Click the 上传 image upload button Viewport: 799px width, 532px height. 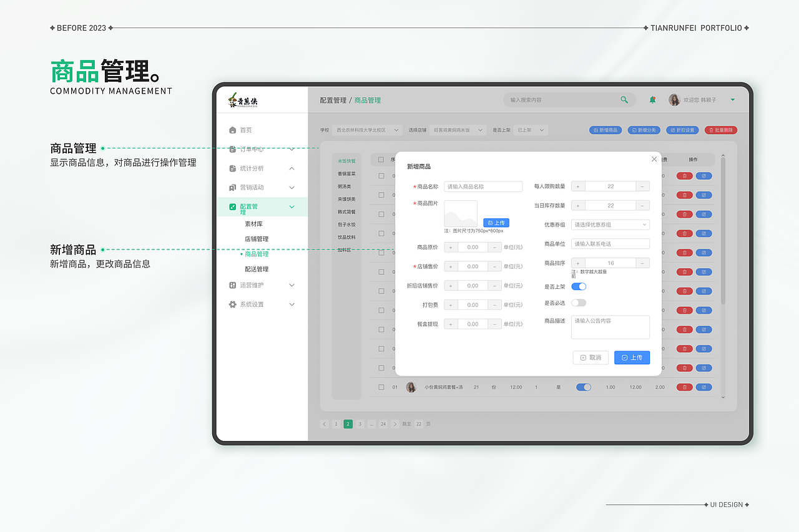[496, 223]
